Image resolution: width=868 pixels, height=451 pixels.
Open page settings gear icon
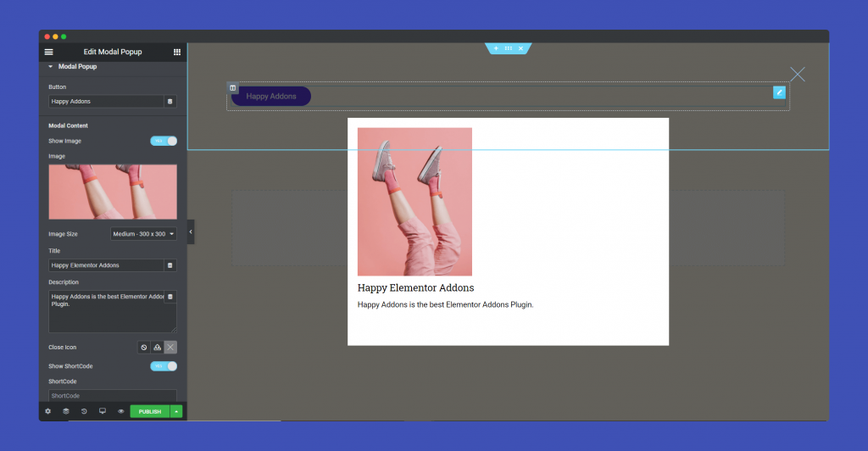tap(48, 412)
